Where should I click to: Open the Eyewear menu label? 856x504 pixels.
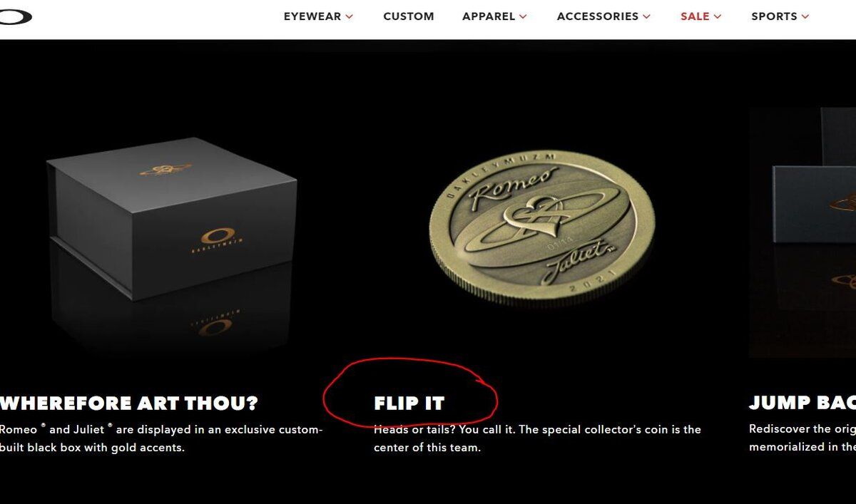point(312,16)
